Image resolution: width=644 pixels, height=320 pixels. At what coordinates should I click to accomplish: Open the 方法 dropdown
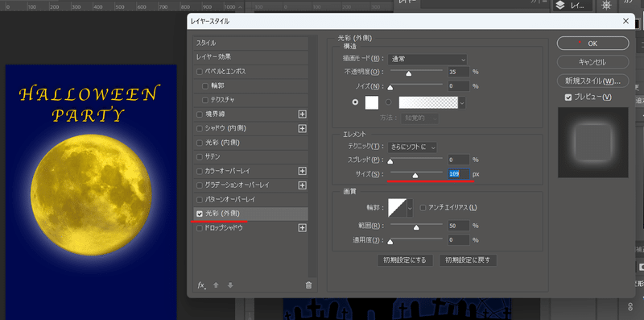(419, 118)
